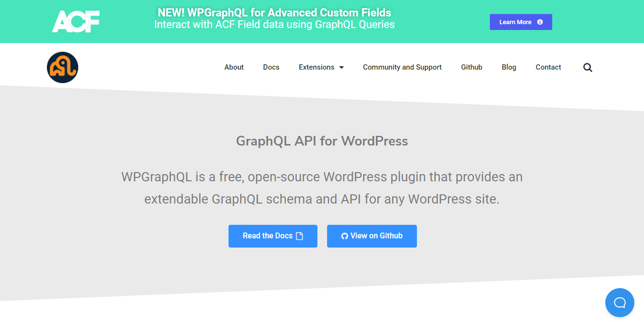This screenshot has width=644, height=322.
Task: Click the WPGraphQL for Advanced Custom Fields headline
Action: 274,13
